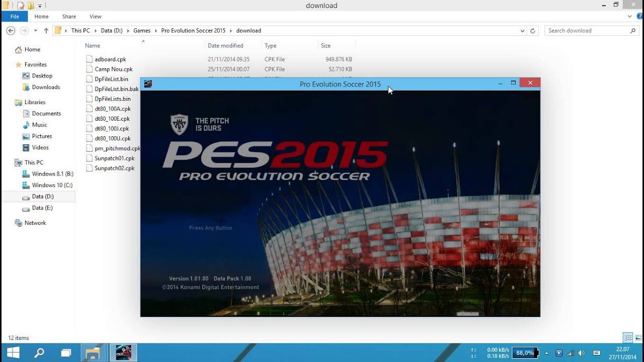Open the Pictures library
The width and height of the screenshot is (644, 362).
point(42,136)
